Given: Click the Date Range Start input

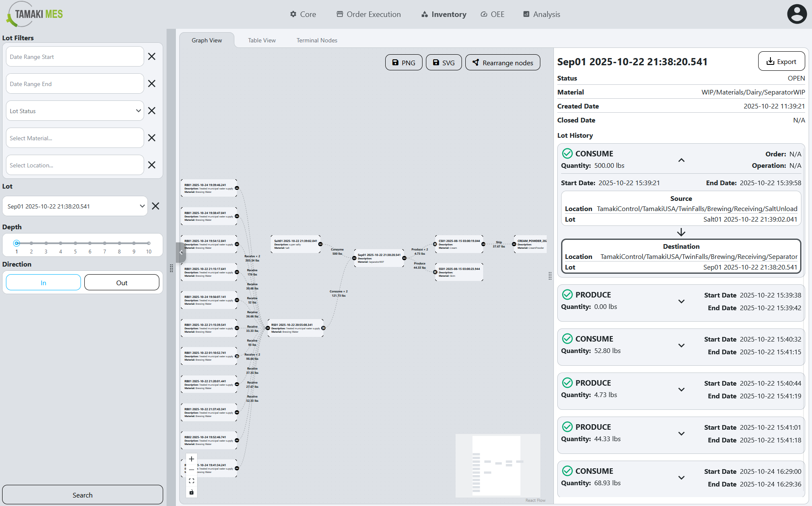Looking at the screenshot, I should (75, 56).
